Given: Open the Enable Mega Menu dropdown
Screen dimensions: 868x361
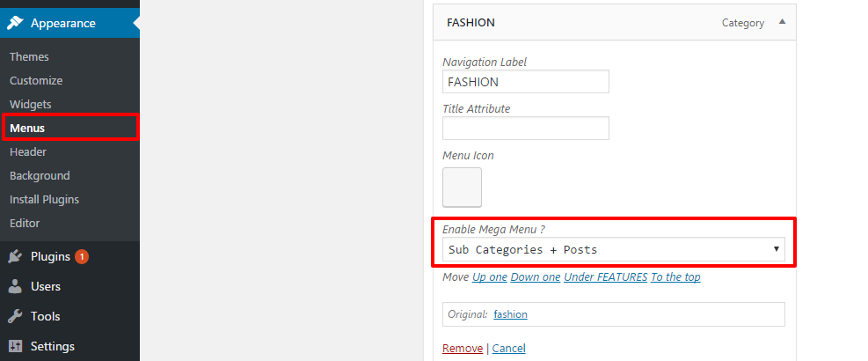Looking at the screenshot, I should 613,249.
